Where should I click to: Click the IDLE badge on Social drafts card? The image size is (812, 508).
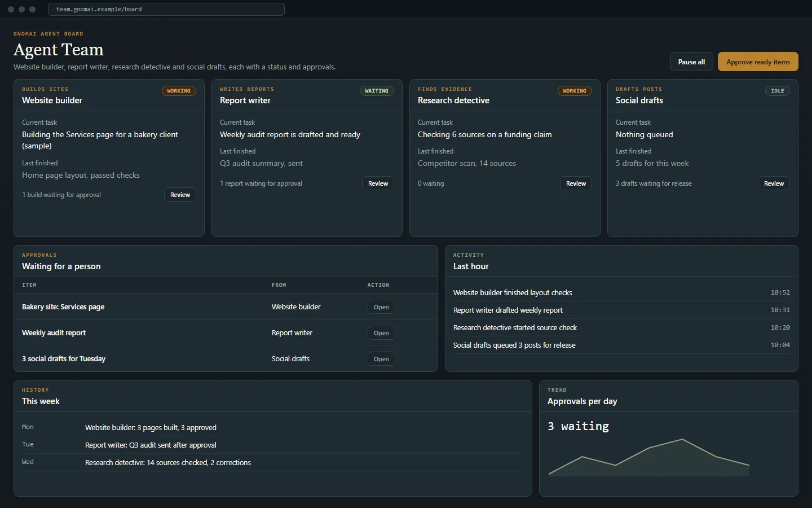pyautogui.click(x=778, y=91)
